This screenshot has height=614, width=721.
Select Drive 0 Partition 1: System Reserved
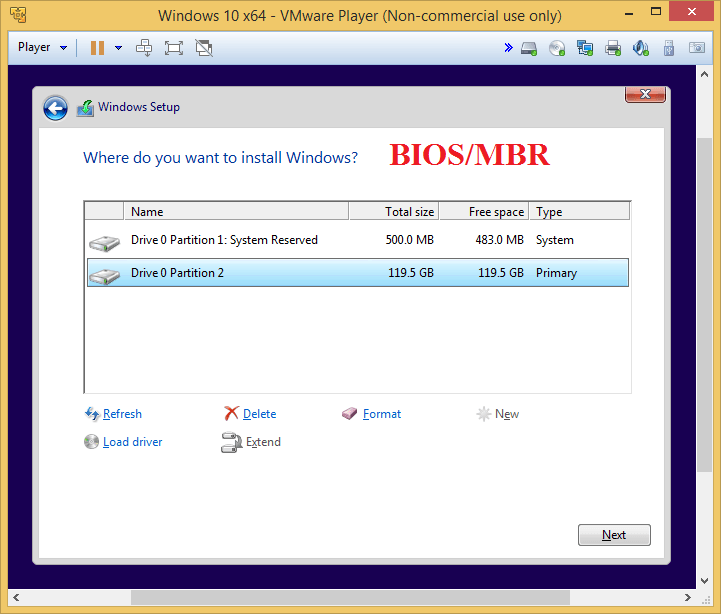click(x=224, y=240)
